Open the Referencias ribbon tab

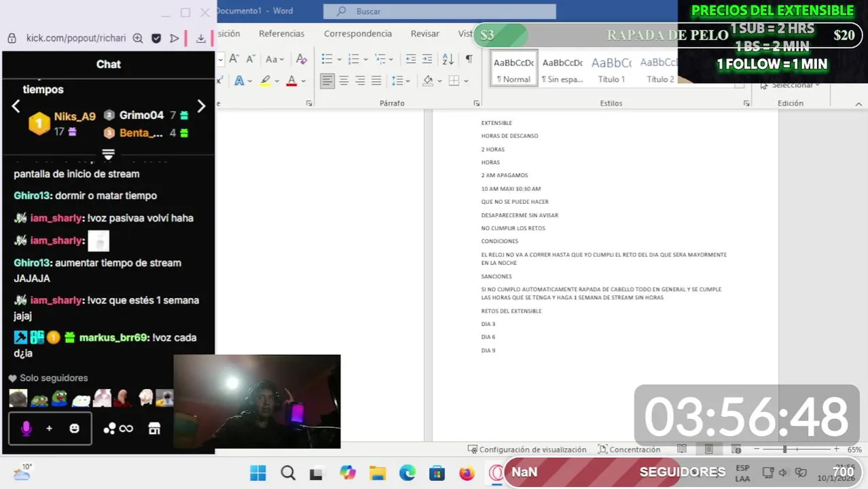point(281,33)
